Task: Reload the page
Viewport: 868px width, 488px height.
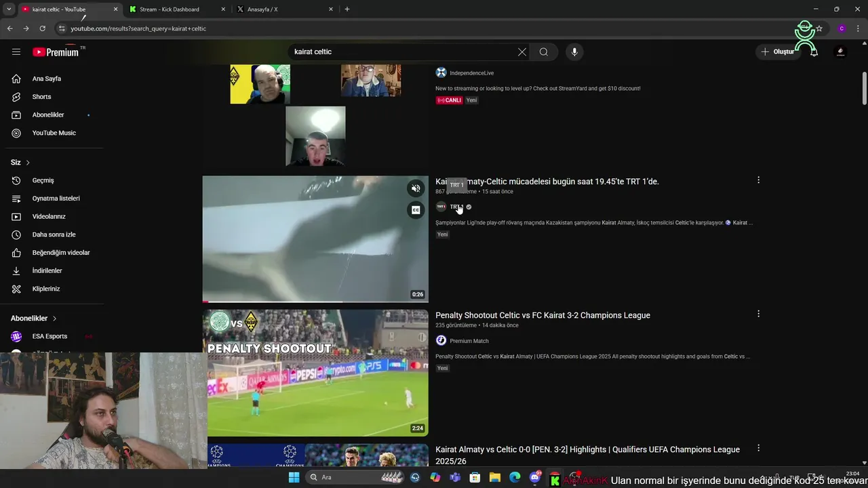Action: click(42, 28)
